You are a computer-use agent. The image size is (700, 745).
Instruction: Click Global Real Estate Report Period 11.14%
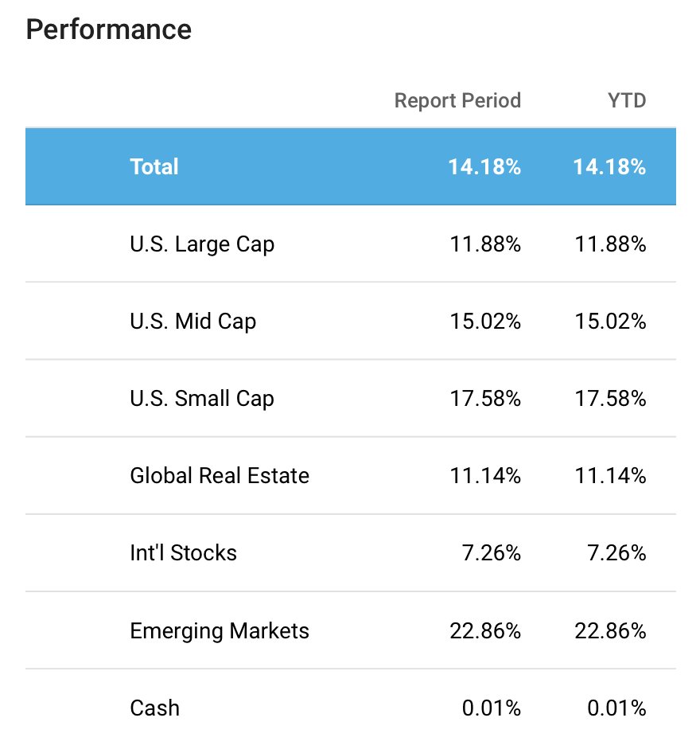[x=485, y=476]
